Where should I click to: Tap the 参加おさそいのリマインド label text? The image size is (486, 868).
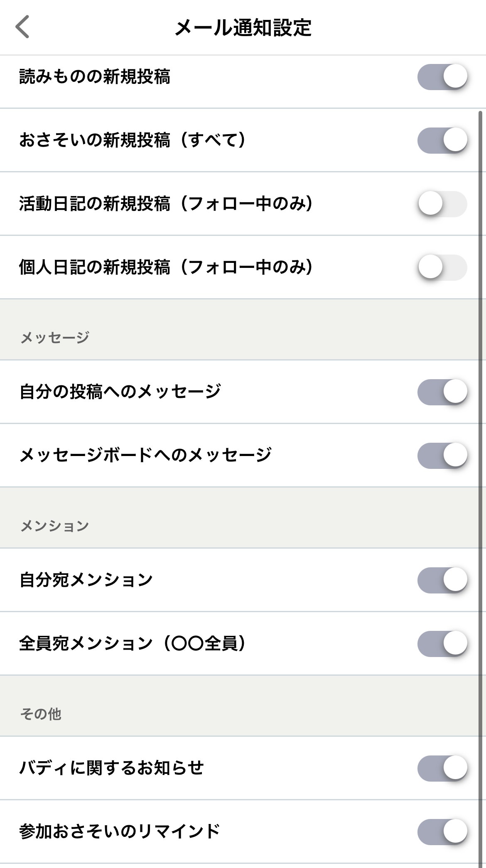(x=120, y=831)
